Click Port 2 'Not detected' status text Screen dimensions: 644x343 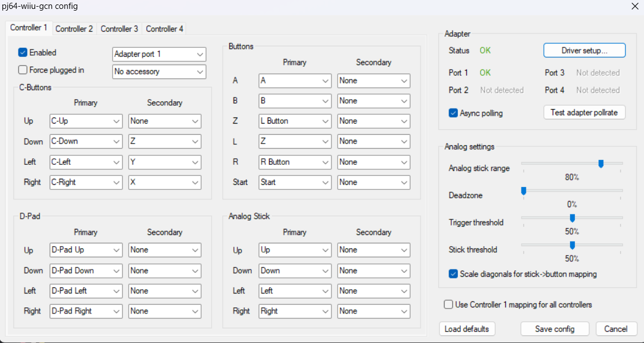(502, 90)
